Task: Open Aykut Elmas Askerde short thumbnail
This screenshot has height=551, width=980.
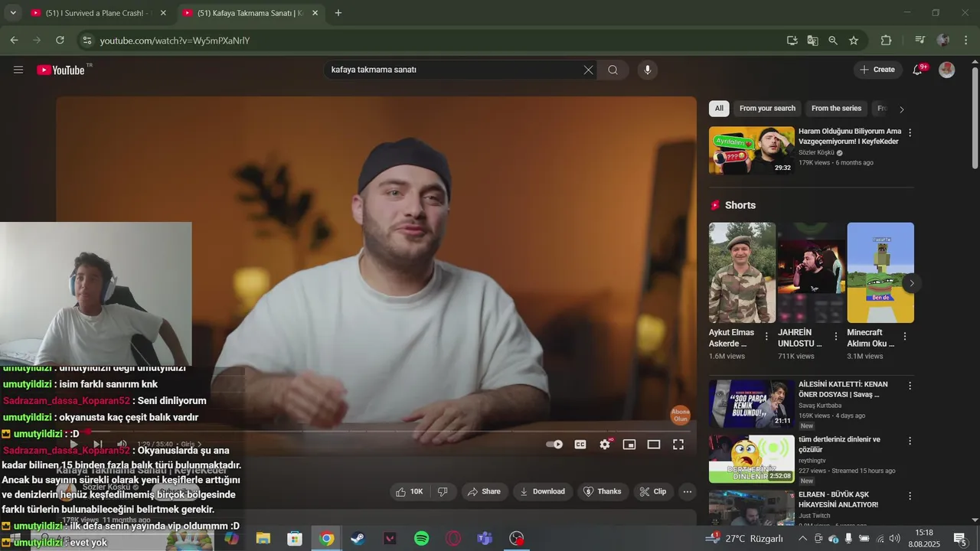Action: (x=742, y=272)
